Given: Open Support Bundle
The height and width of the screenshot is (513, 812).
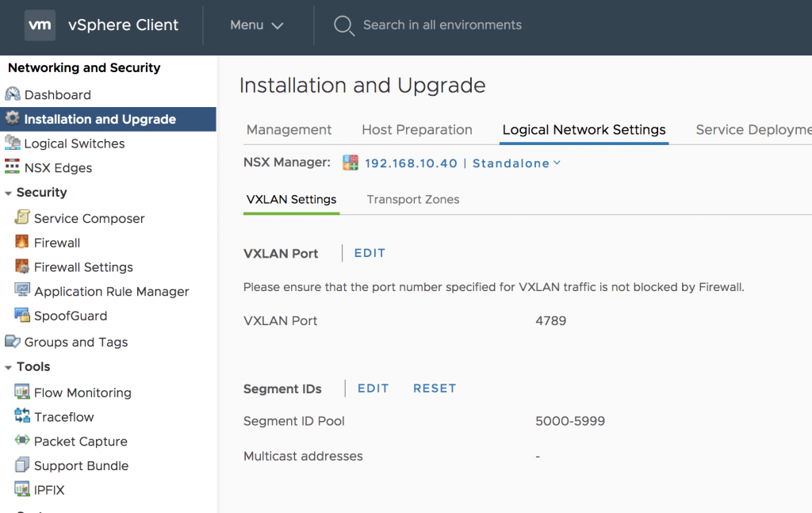Looking at the screenshot, I should coord(81,465).
